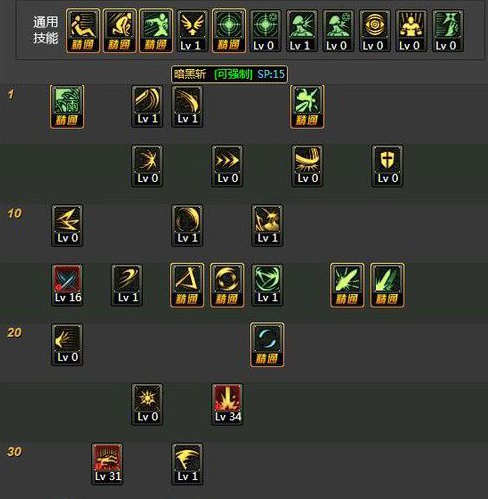Viewport: 488px width, 499px height.
Task: Click the 暗黑斩 skill tooltip label
Action: (x=229, y=74)
